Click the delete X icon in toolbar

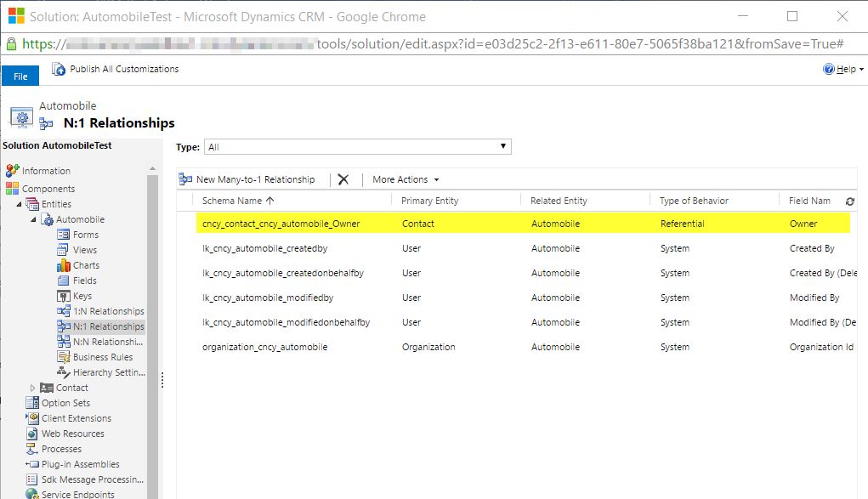[x=343, y=179]
